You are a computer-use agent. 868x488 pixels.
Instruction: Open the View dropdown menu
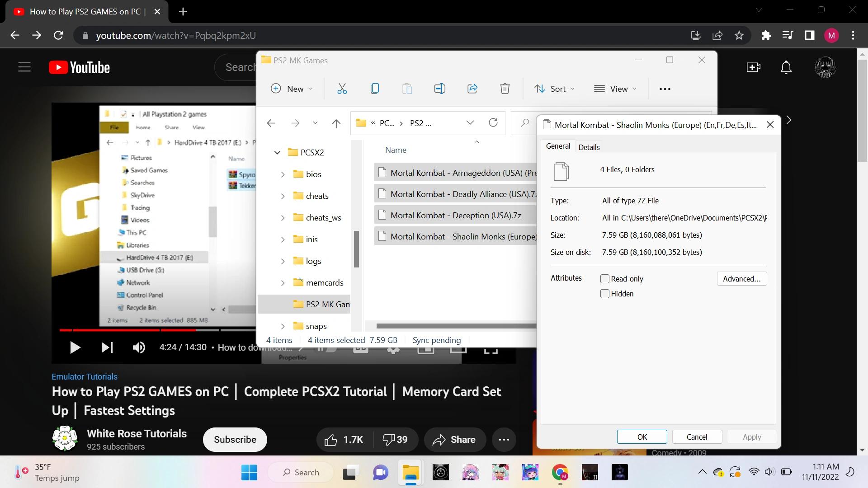[615, 89]
